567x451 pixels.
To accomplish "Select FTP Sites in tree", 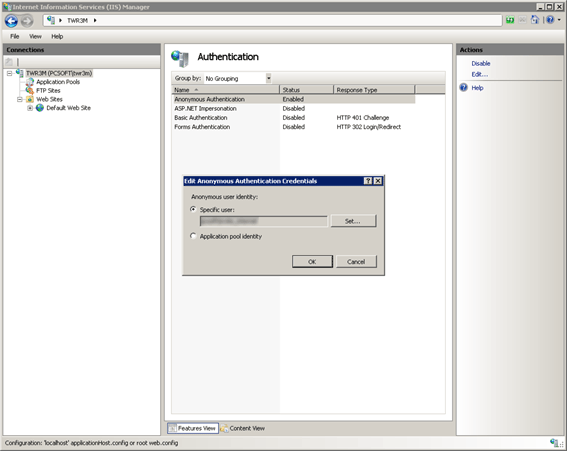I will [x=48, y=91].
